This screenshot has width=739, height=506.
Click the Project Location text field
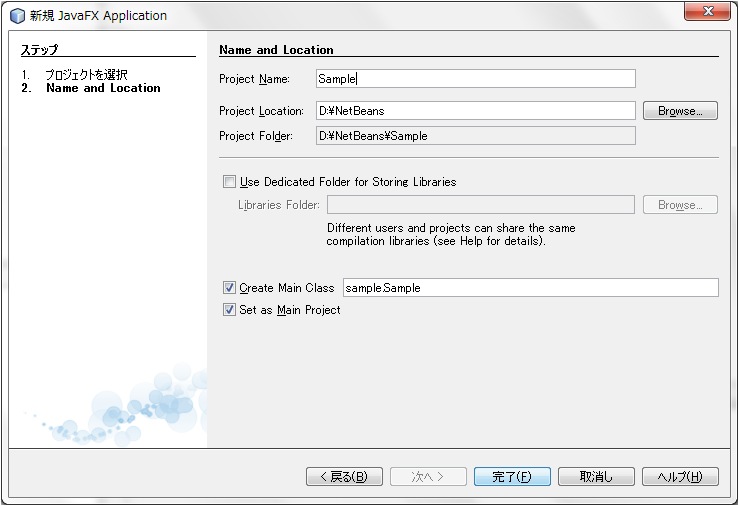coord(476,111)
